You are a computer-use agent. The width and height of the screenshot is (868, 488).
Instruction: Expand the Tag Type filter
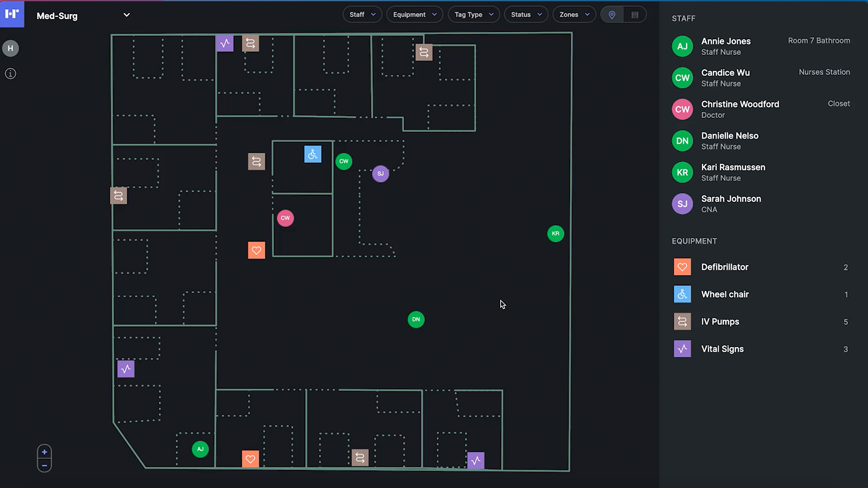pyautogui.click(x=473, y=14)
